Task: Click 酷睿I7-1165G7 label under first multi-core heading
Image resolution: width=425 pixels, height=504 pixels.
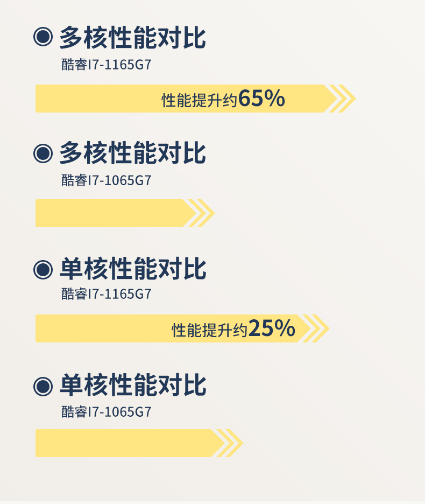Action: tap(107, 65)
